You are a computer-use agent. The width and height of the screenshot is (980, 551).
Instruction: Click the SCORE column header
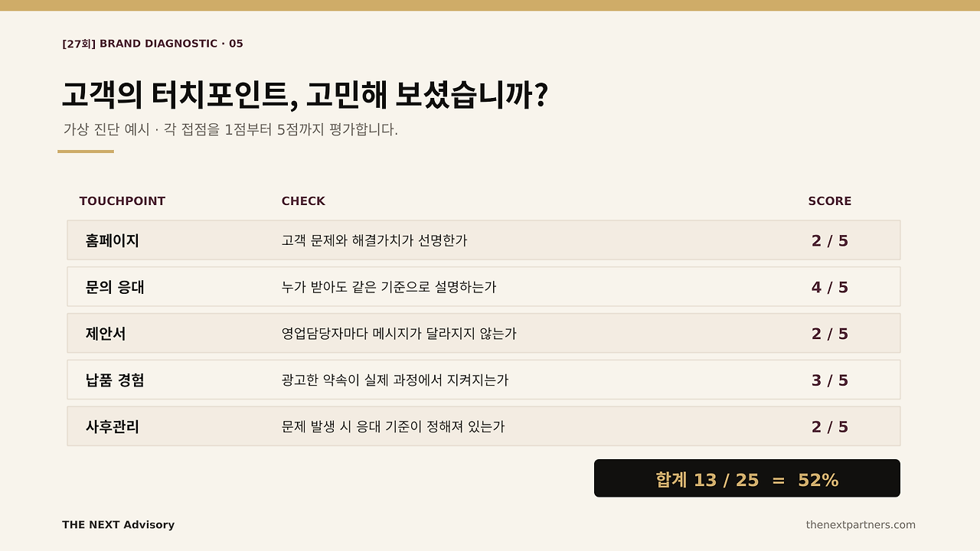pos(830,201)
